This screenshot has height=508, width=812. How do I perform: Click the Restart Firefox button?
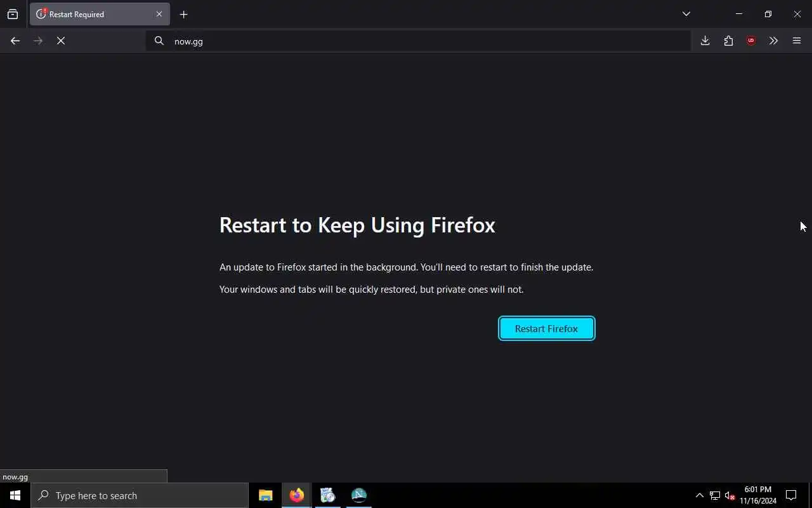click(546, 328)
